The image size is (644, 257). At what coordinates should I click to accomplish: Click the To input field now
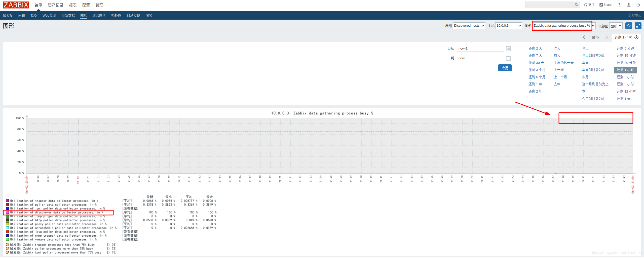480,58
